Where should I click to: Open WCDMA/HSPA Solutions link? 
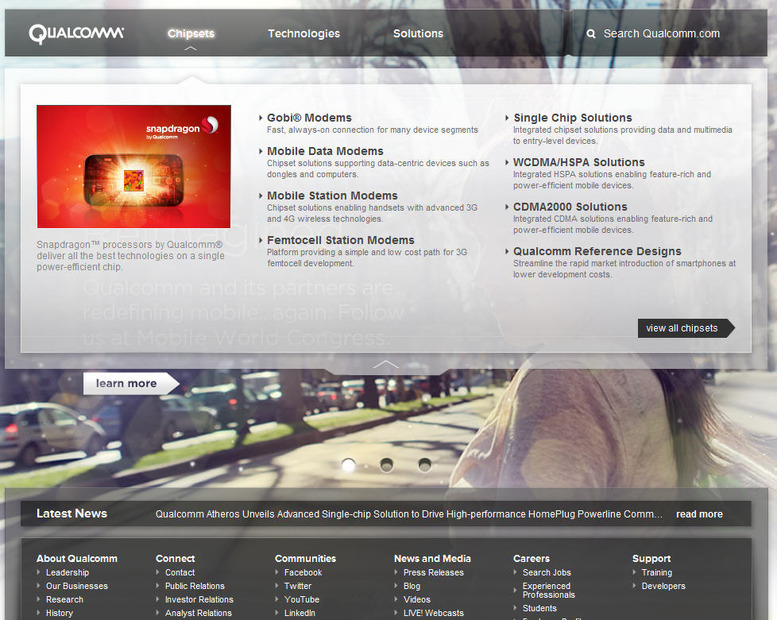(x=579, y=163)
